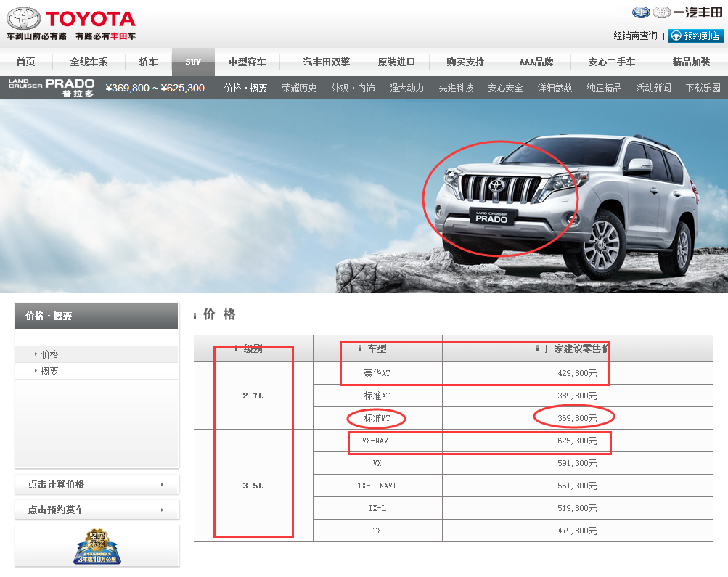Open the 活动新闻 sub-navigation link
The image size is (728, 577).
point(653,89)
